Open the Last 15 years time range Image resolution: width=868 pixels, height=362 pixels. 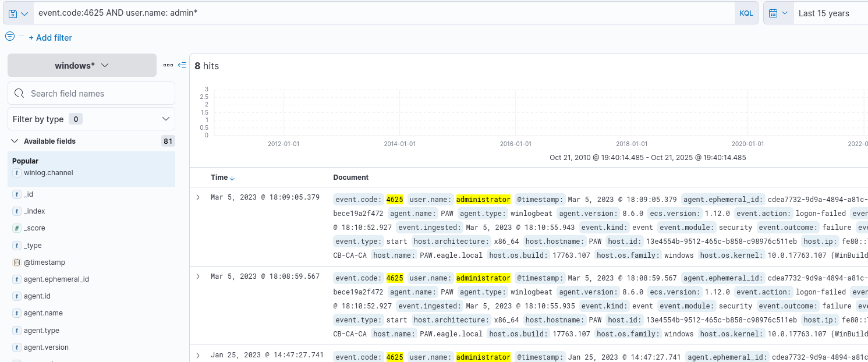[823, 13]
